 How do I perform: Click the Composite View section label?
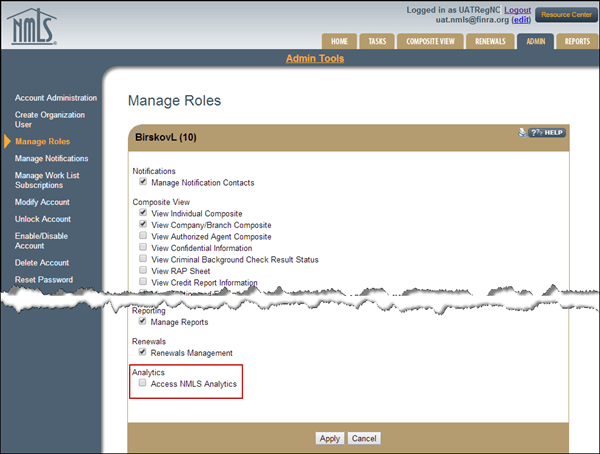coord(161,202)
